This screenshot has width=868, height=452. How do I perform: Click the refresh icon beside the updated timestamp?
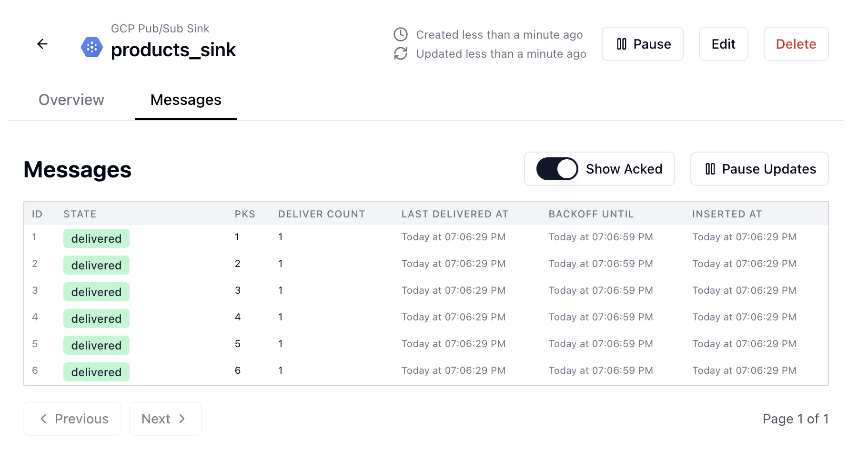[400, 54]
